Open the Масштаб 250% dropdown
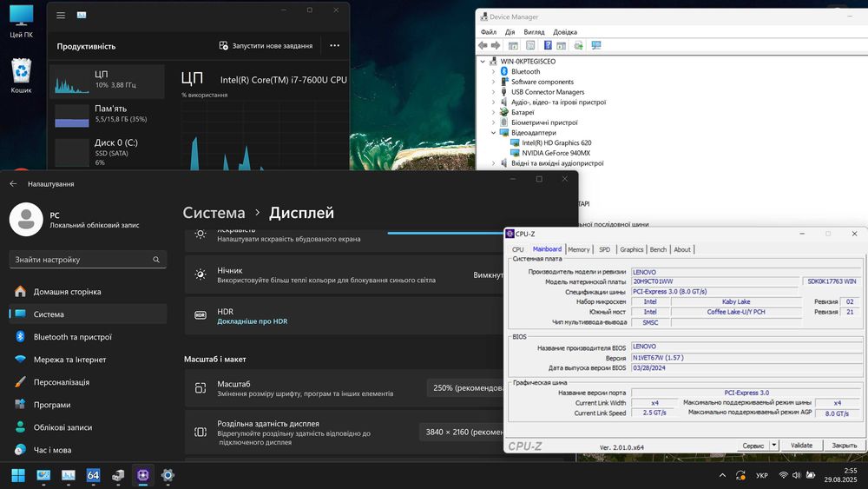Image resolution: width=868 pixels, height=489 pixels. click(x=466, y=388)
